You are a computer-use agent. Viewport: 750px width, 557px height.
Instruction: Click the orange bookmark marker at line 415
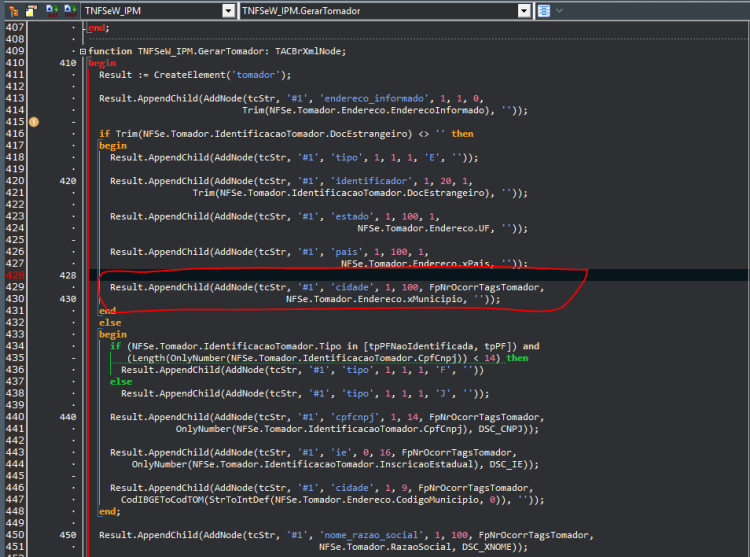(x=33, y=122)
